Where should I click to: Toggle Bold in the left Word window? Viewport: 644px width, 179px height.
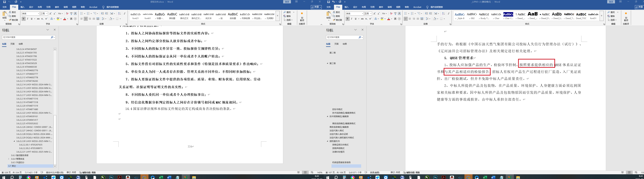[23, 19]
